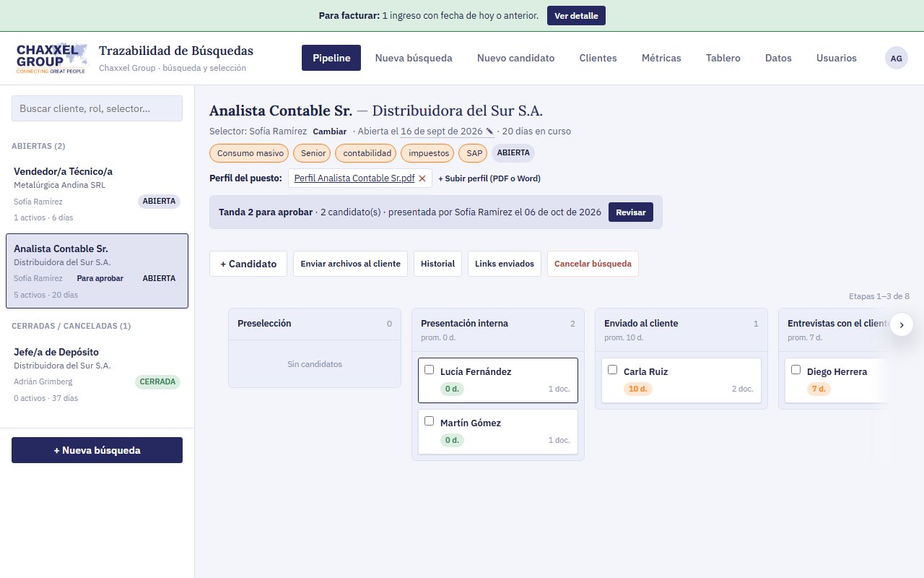Click Cambiar to change the selector

tap(329, 131)
